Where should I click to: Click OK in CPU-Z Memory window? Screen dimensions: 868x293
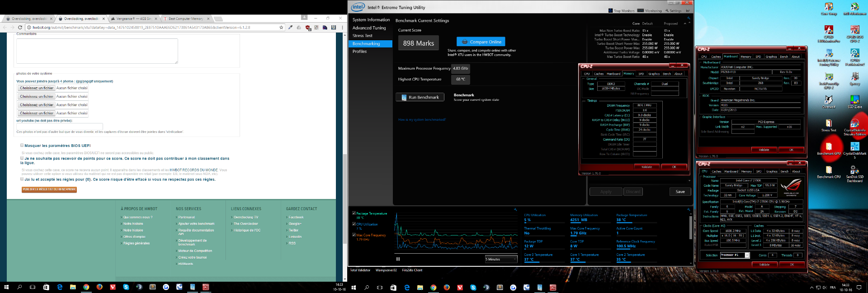[x=674, y=167]
